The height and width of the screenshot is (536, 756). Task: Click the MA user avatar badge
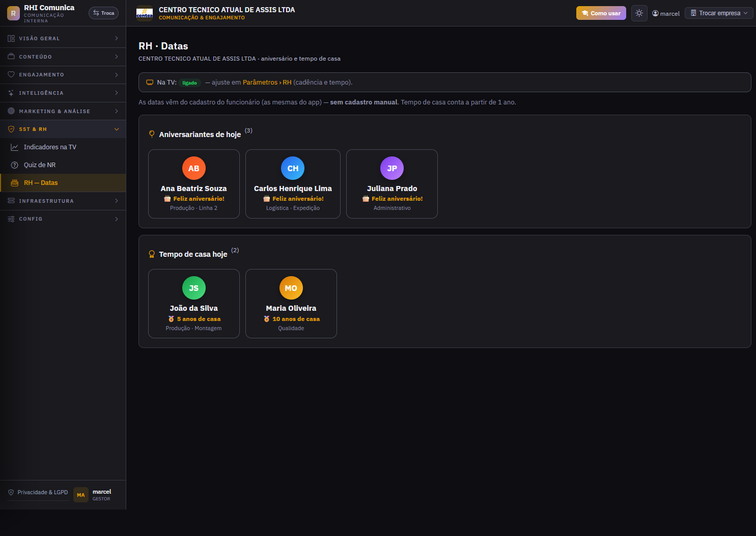(81, 495)
